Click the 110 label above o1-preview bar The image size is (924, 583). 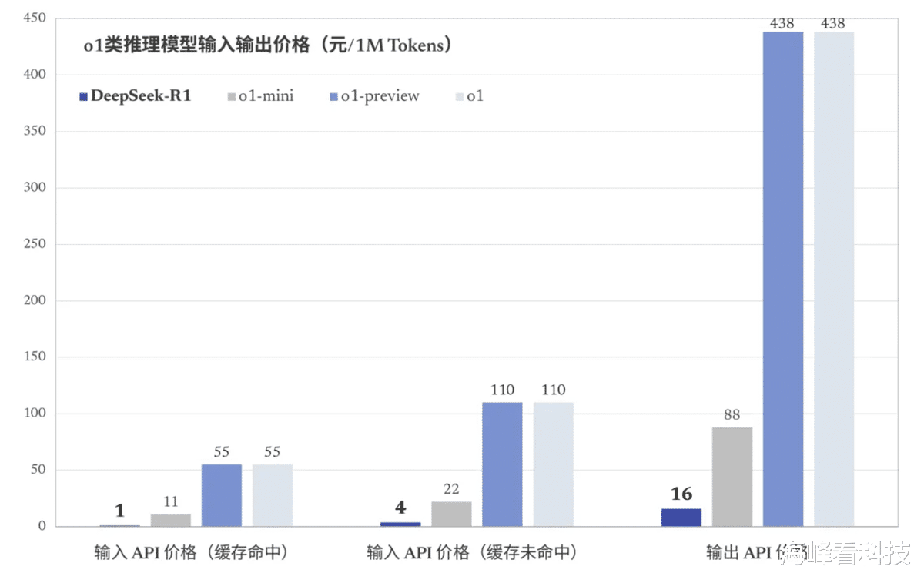[x=502, y=390]
